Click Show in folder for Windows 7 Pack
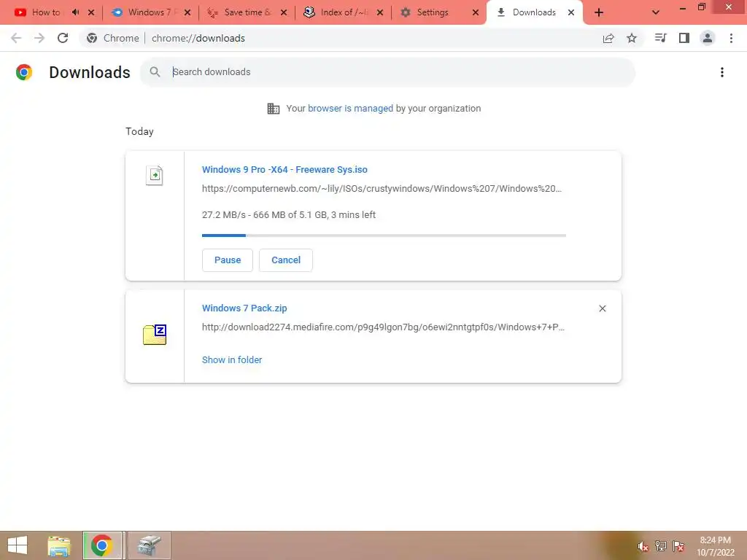Image resolution: width=747 pixels, height=560 pixels. (232, 360)
